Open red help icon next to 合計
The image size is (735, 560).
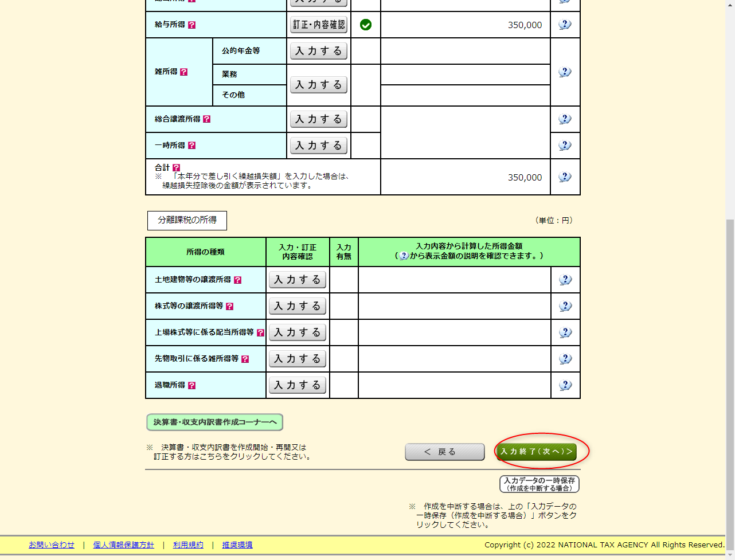176,167
